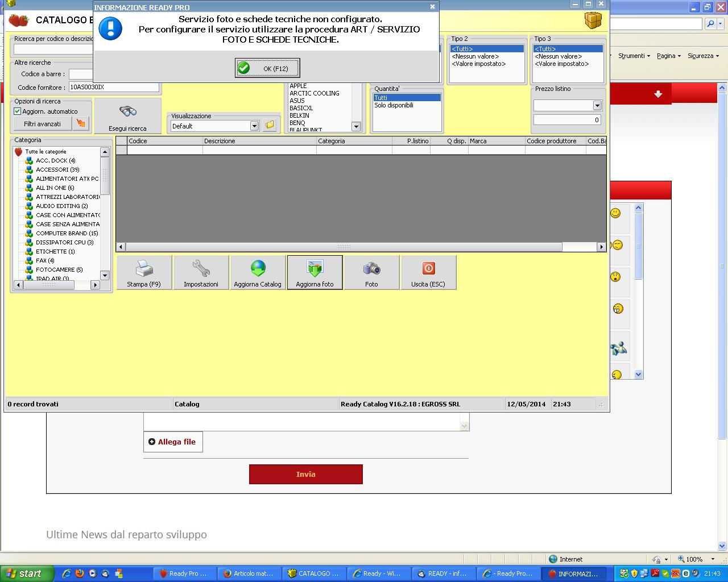728x582 pixels.
Task: Select ARCTIC COOLING in the brand list
Action: [315, 93]
